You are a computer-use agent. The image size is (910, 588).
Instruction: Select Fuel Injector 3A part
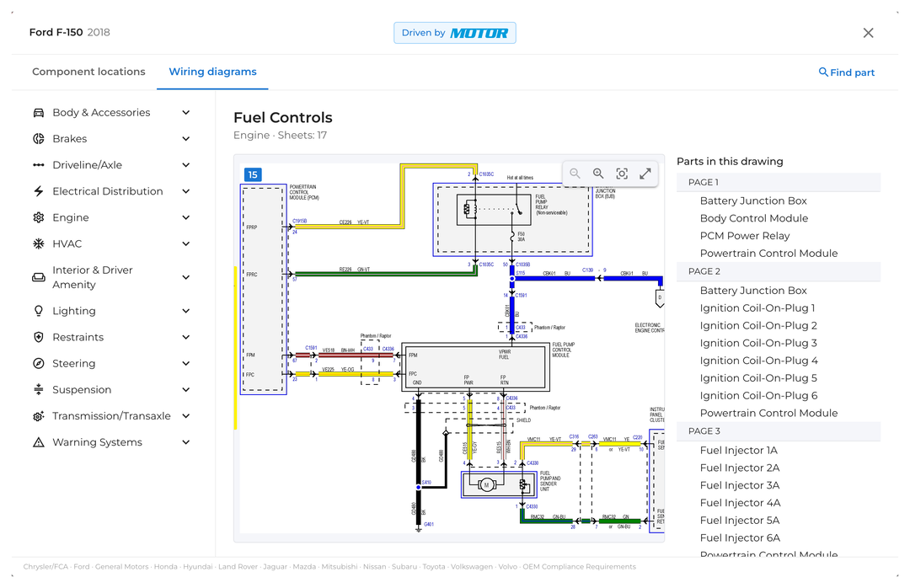tap(740, 485)
